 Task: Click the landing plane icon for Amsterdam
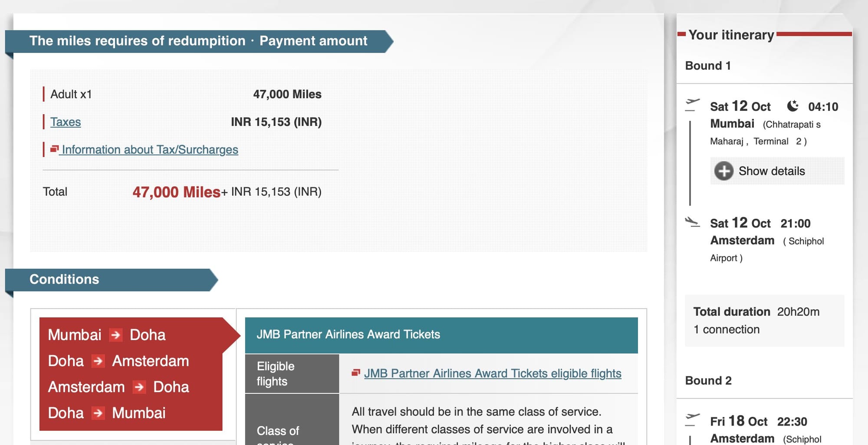coord(692,222)
